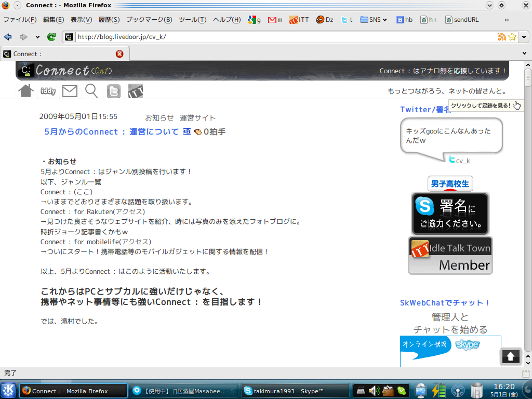Close the 'Connect :' tab
Viewport: 532px width, 399px height.
pos(119,54)
